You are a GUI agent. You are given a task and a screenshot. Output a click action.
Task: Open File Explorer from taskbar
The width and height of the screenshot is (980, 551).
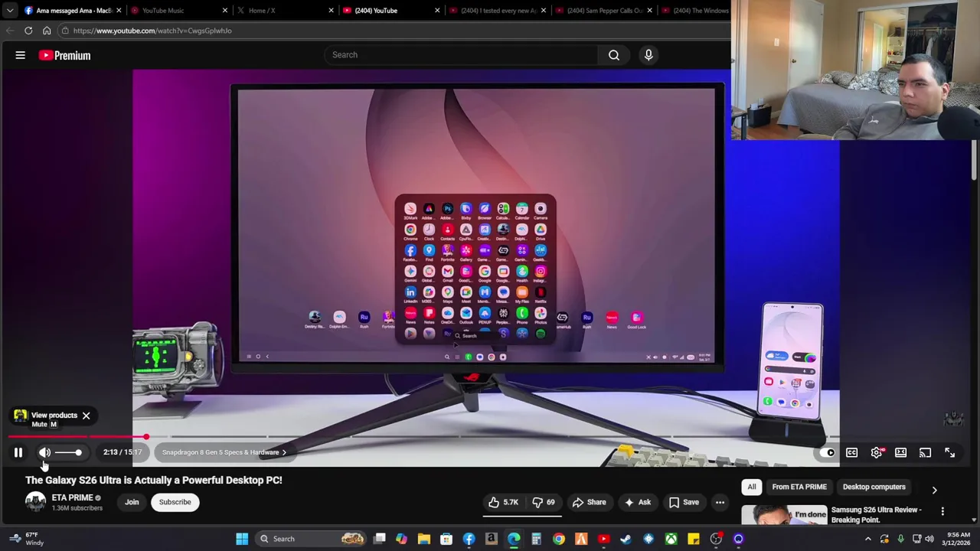(x=423, y=539)
